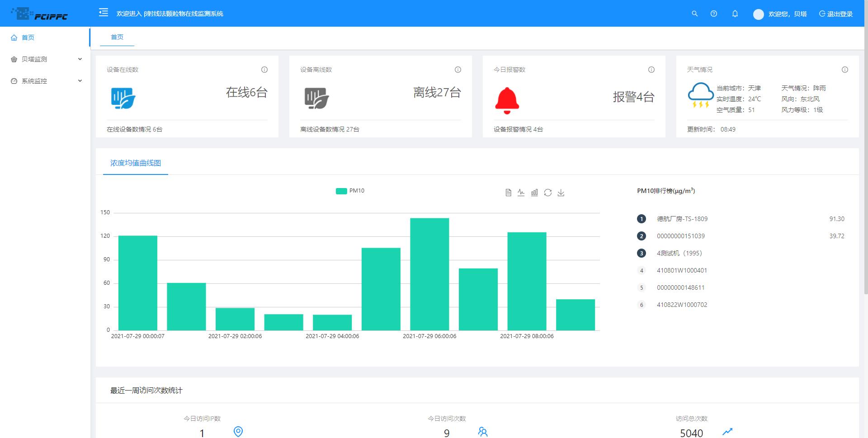Select 首页 in the left sidebar
This screenshot has width=868, height=438.
pyautogui.click(x=28, y=38)
